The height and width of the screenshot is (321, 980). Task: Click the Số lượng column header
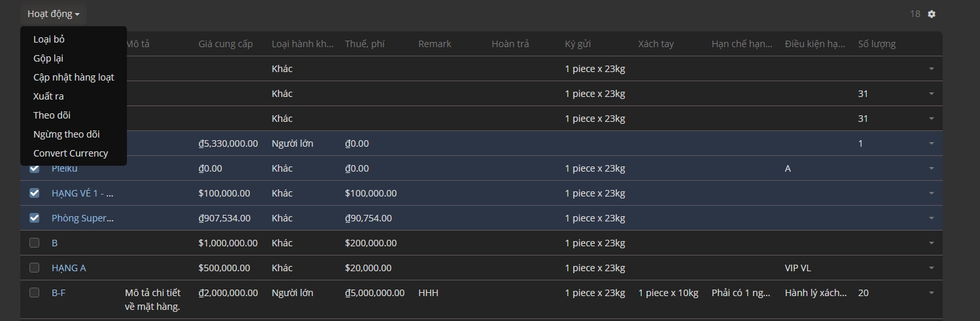point(877,44)
